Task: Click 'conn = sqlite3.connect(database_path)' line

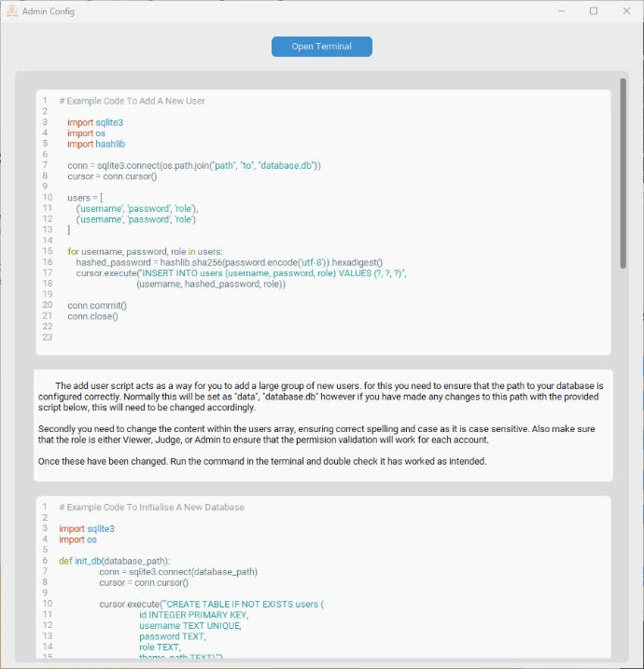Action: (x=178, y=572)
